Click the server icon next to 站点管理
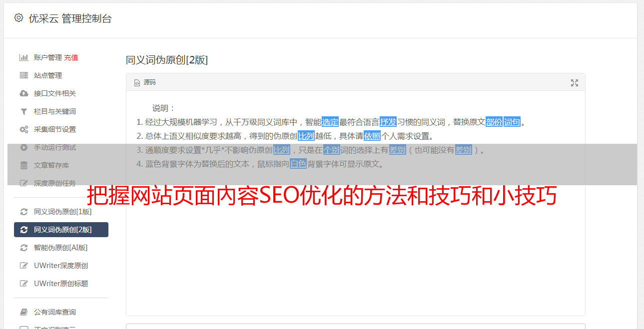644x329 pixels. click(x=23, y=75)
